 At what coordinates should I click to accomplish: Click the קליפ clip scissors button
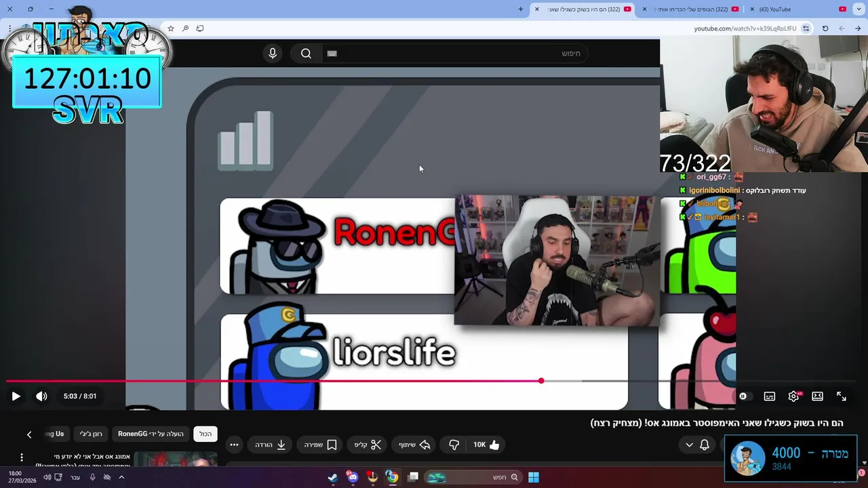pyautogui.click(x=368, y=445)
